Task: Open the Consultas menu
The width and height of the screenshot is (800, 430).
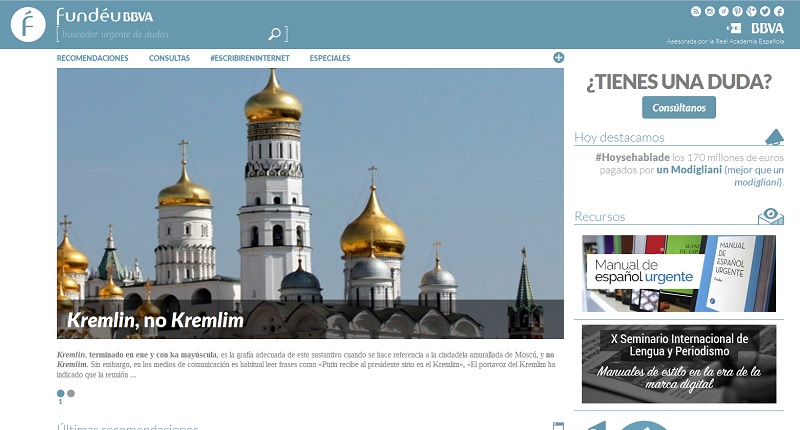Action: click(x=169, y=58)
